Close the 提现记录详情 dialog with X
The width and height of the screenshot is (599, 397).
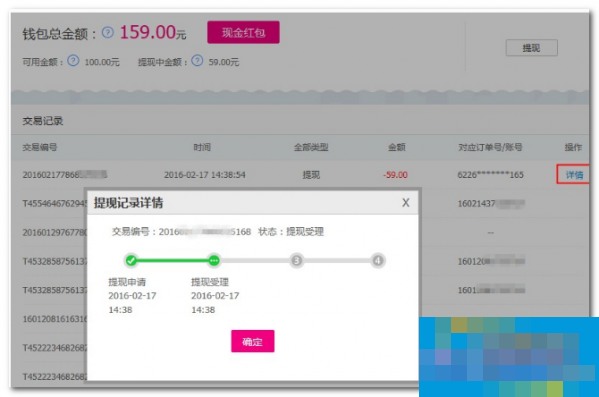pyautogui.click(x=406, y=203)
